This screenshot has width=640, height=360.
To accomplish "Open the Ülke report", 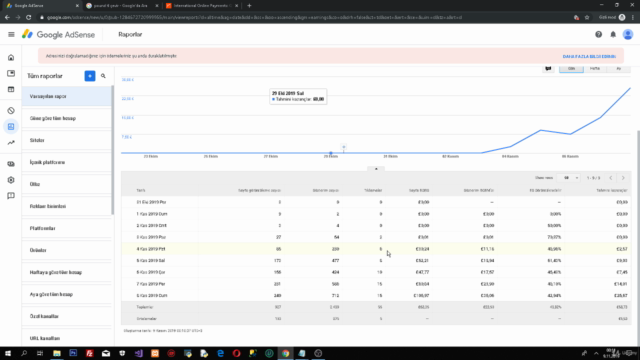I will coord(67,184).
